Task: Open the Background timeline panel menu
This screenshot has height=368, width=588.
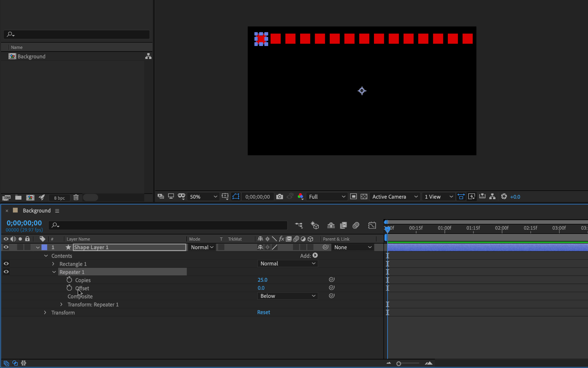Action: (x=57, y=211)
